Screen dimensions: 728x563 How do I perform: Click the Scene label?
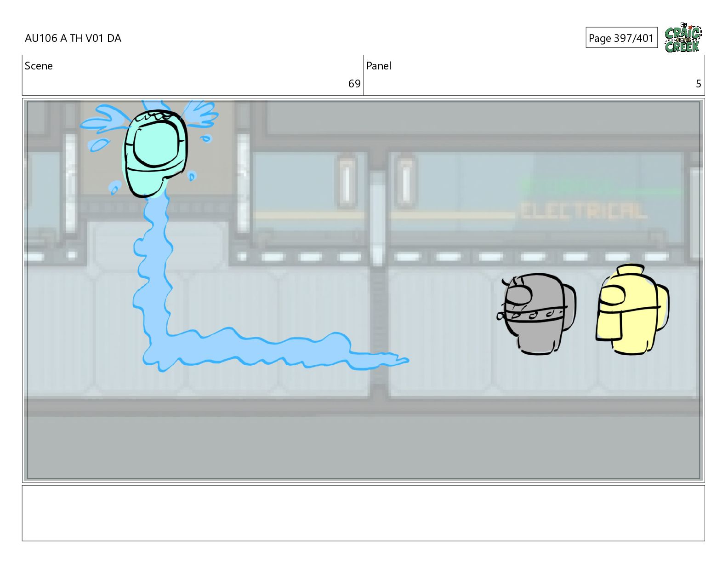(39, 66)
